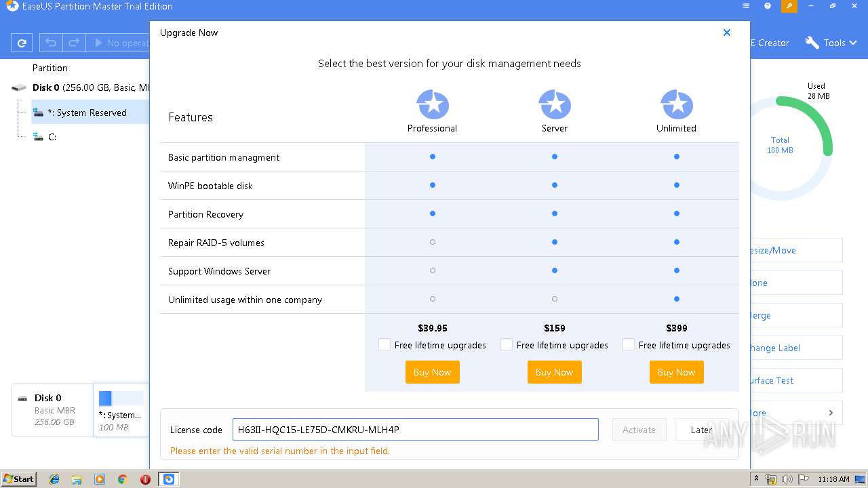Image resolution: width=868 pixels, height=488 pixels.
Task: Click the 'Unlimited usage within one company' label
Action: [x=245, y=300]
